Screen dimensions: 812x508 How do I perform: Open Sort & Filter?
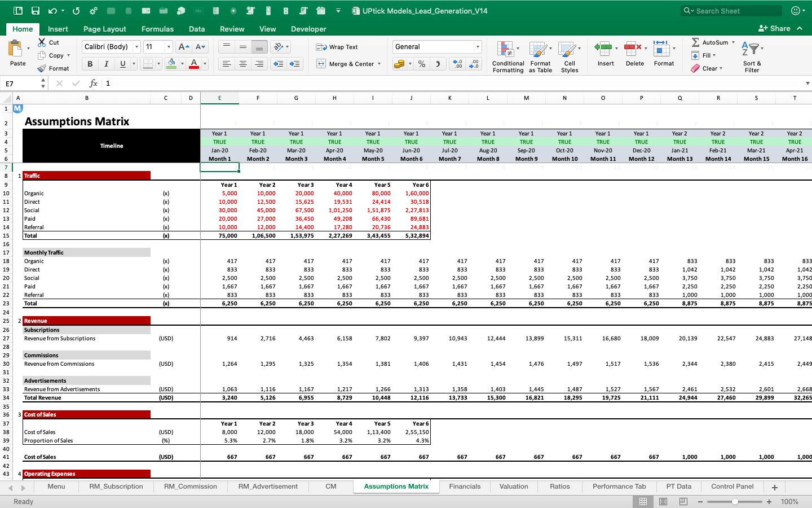click(x=752, y=57)
